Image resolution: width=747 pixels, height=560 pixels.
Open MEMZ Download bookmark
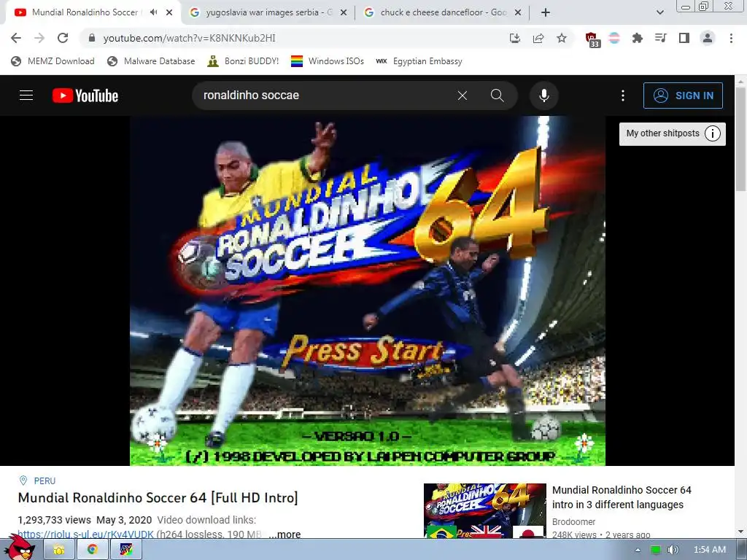[53, 61]
